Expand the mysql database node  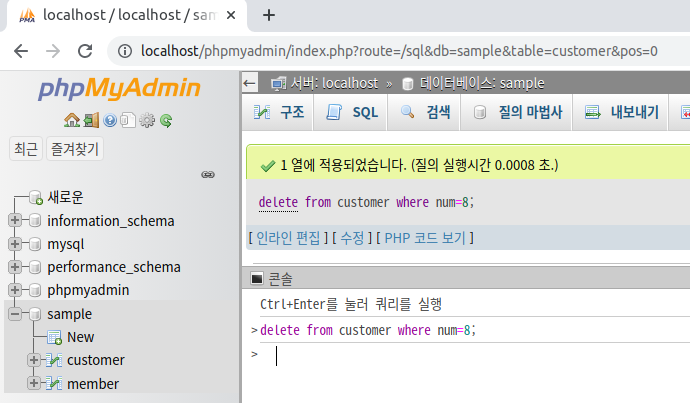(15, 243)
